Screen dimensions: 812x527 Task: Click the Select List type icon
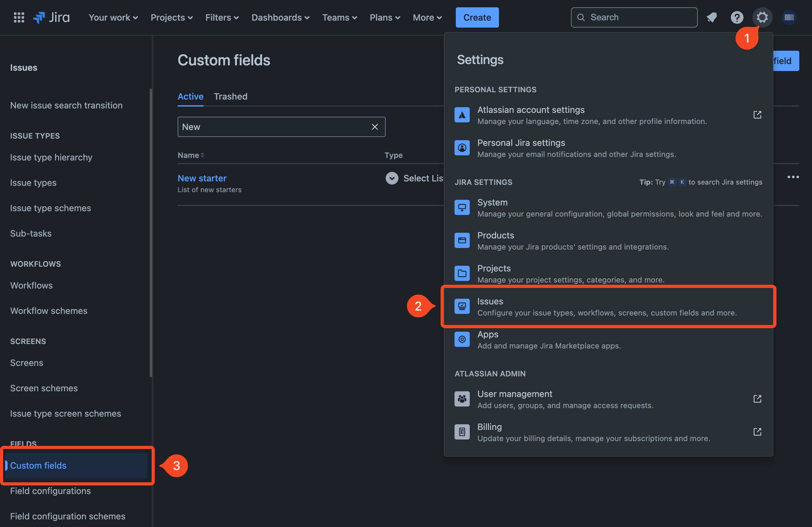click(392, 178)
